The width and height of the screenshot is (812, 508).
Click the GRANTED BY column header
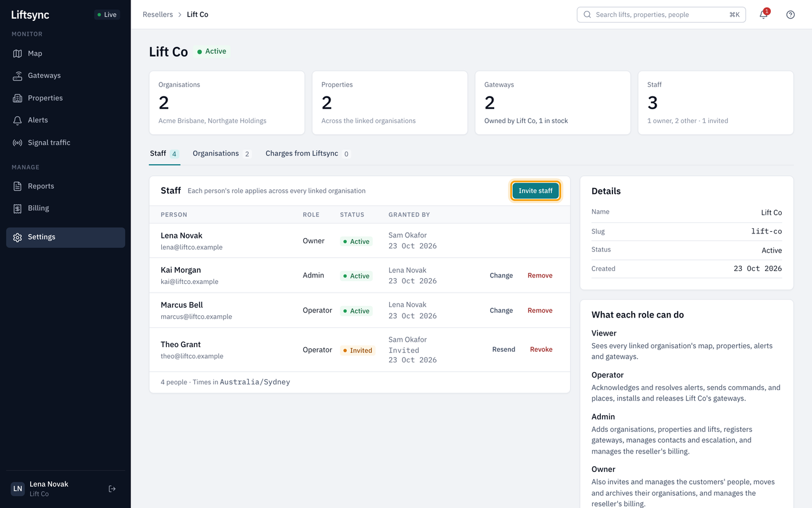tap(409, 215)
